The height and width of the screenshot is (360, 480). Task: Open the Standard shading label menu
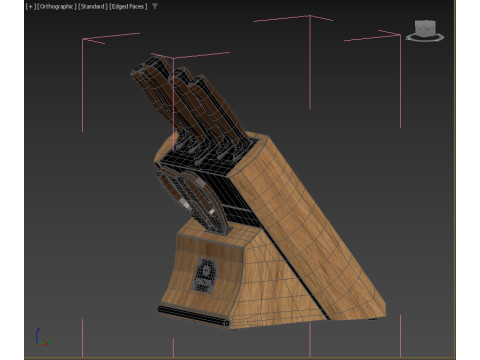tap(93, 6)
